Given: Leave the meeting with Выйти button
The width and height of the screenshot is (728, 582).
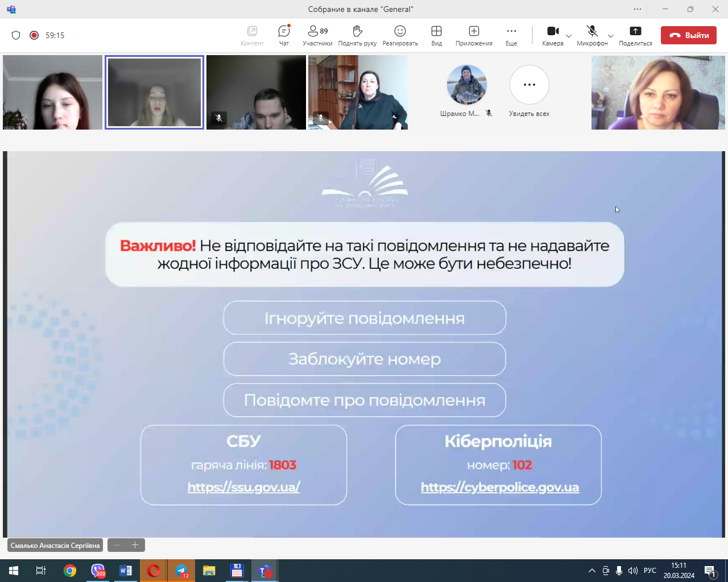Looking at the screenshot, I should 688,35.
